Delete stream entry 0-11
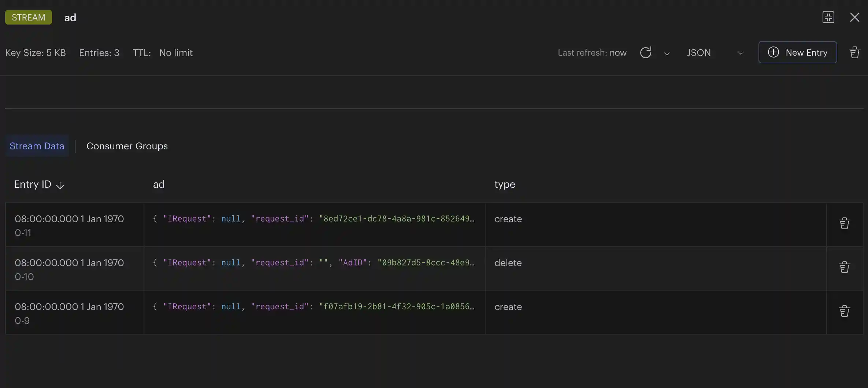868x388 pixels. pyautogui.click(x=844, y=224)
